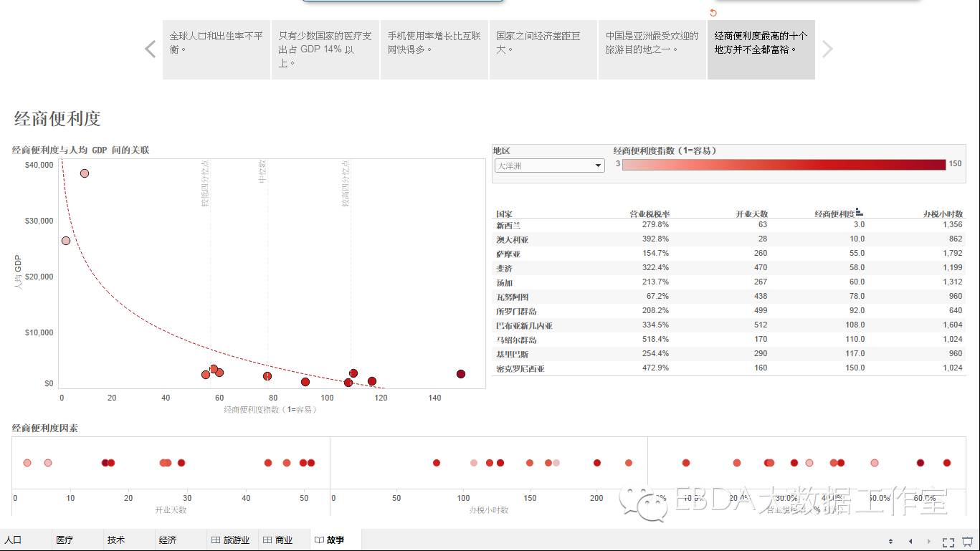Select the 新西兰 row in the table

[509, 225]
